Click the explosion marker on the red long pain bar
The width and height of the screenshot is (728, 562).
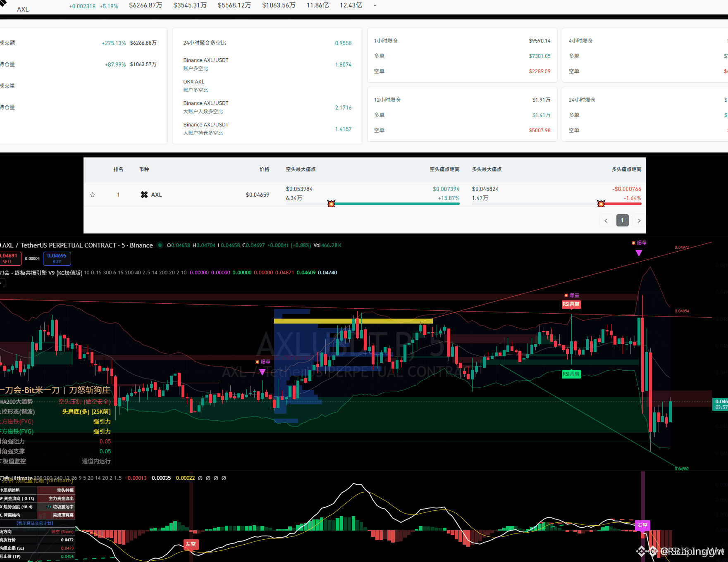(601, 203)
